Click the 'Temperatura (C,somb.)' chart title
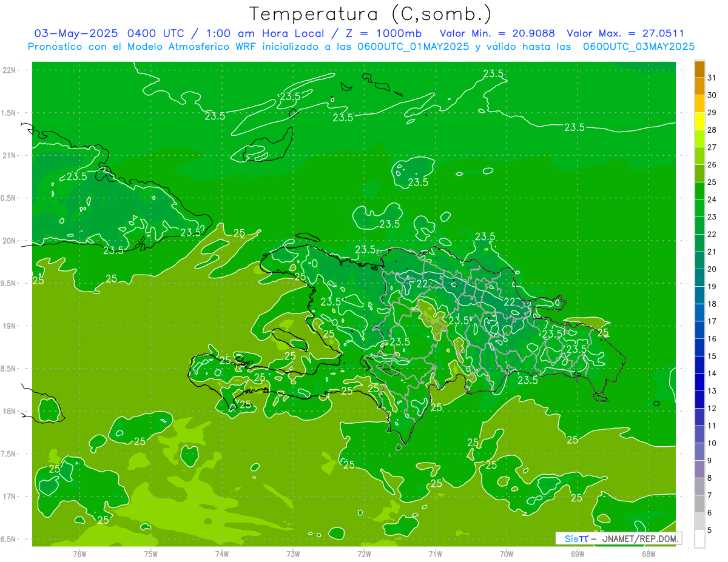This screenshot has height=562, width=728. click(x=371, y=14)
